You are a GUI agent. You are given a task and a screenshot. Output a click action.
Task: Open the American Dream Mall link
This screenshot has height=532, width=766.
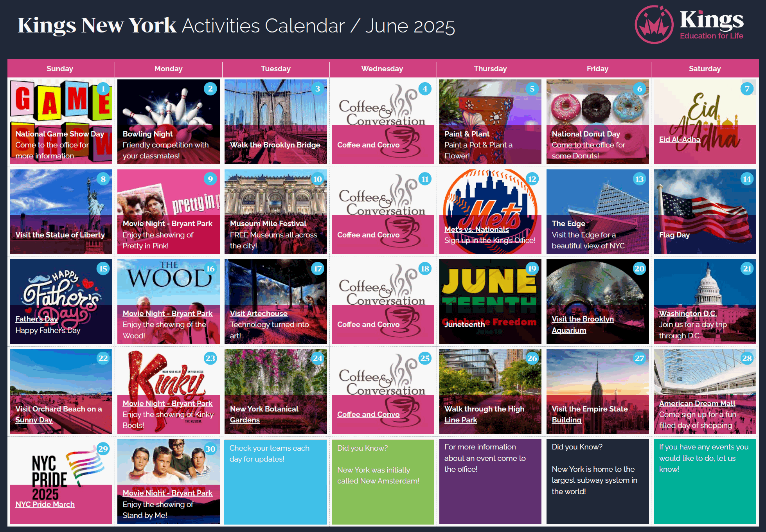[697, 403]
